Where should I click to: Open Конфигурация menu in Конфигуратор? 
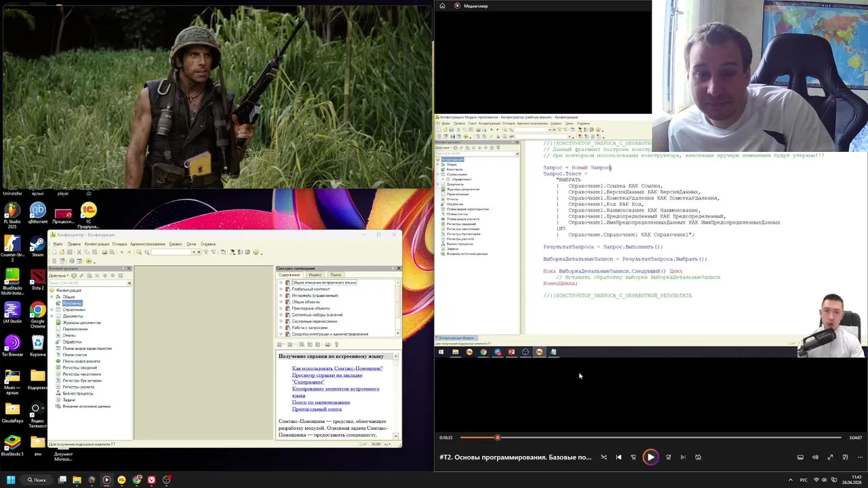[97, 244]
